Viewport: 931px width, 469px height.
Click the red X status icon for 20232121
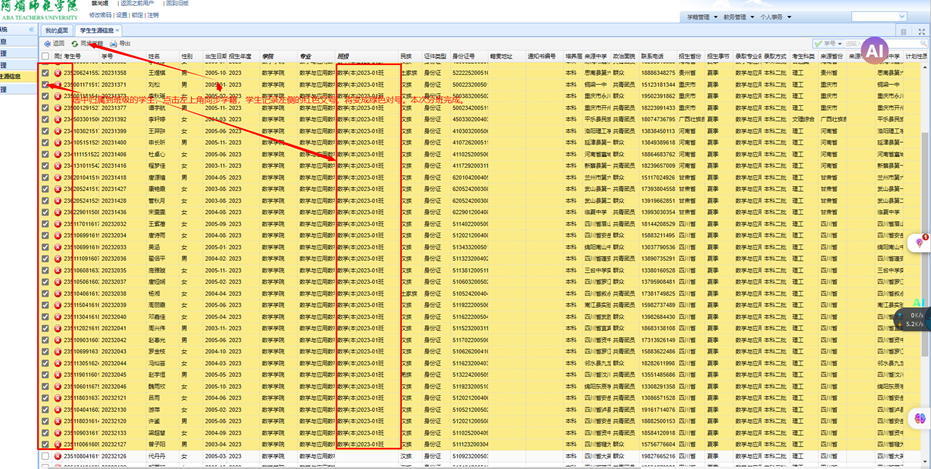click(x=58, y=398)
